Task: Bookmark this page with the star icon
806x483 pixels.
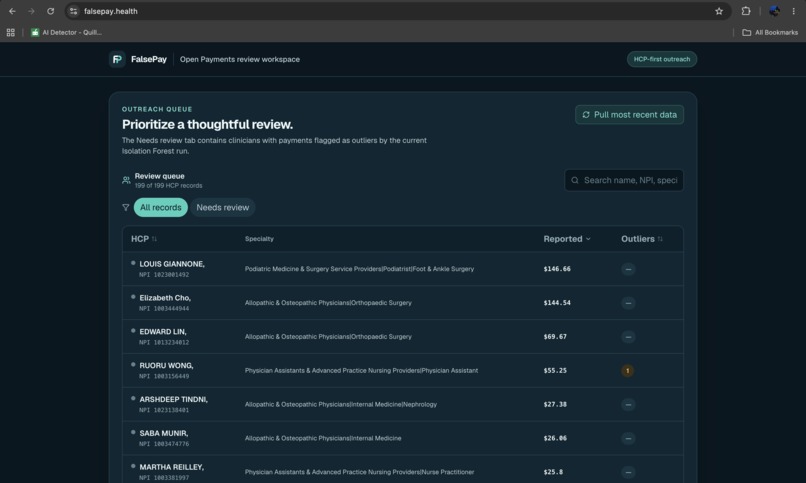Action: point(719,11)
